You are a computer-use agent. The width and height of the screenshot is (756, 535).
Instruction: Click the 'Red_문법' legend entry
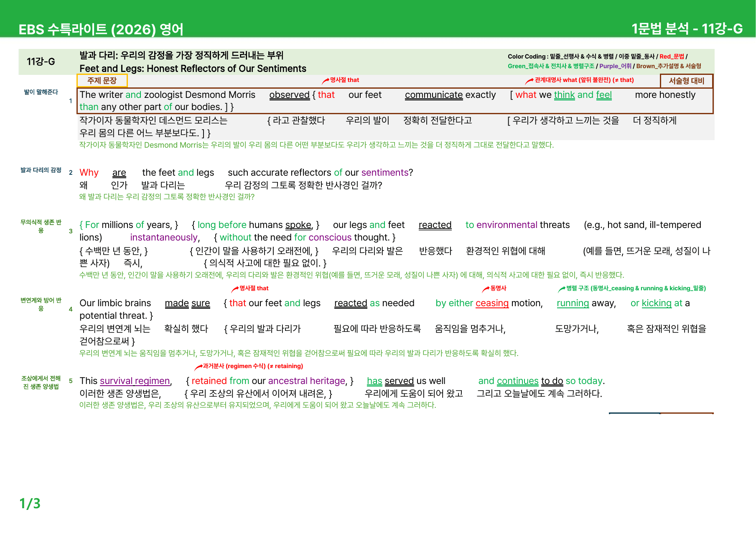coord(672,56)
